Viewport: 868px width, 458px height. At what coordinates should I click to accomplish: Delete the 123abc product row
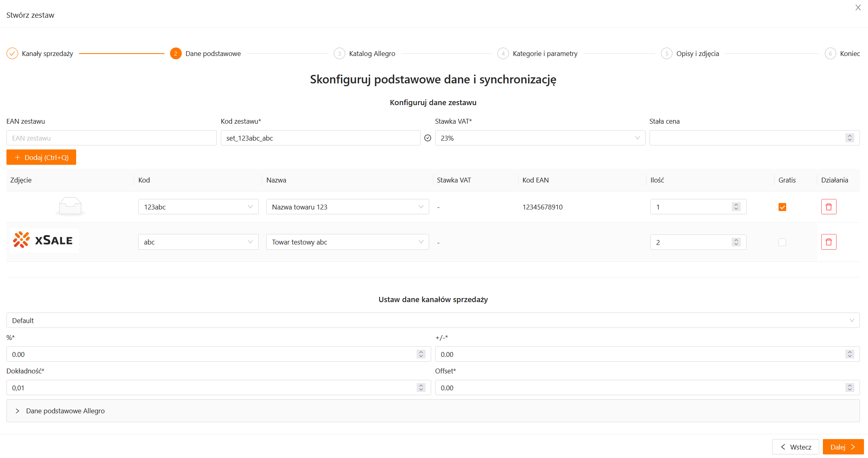coord(829,207)
